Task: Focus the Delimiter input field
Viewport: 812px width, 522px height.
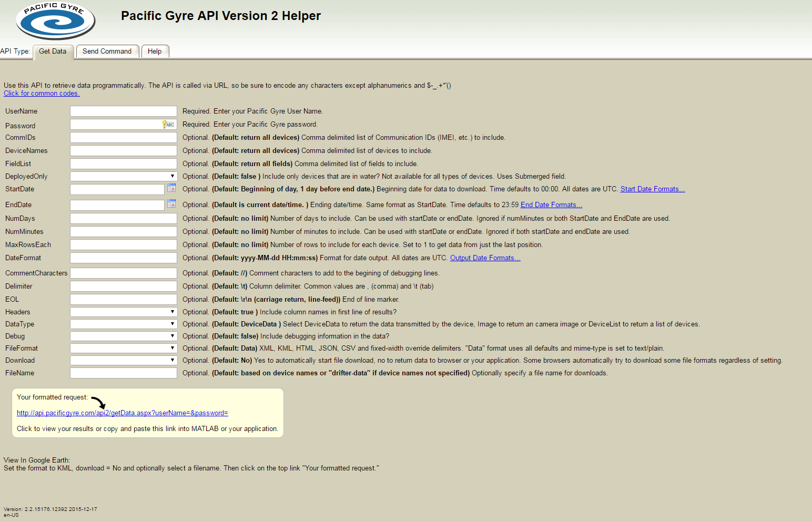Action: (124, 286)
